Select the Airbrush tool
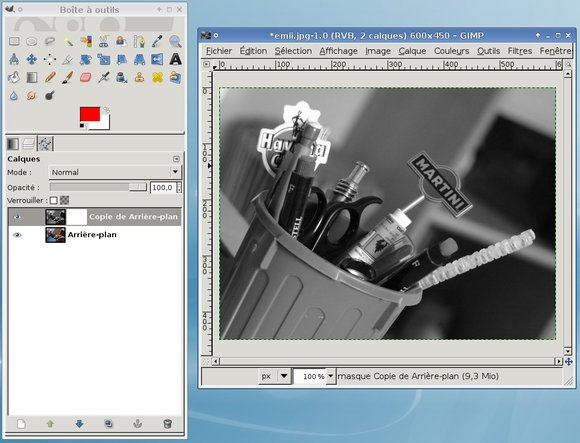 [x=104, y=77]
